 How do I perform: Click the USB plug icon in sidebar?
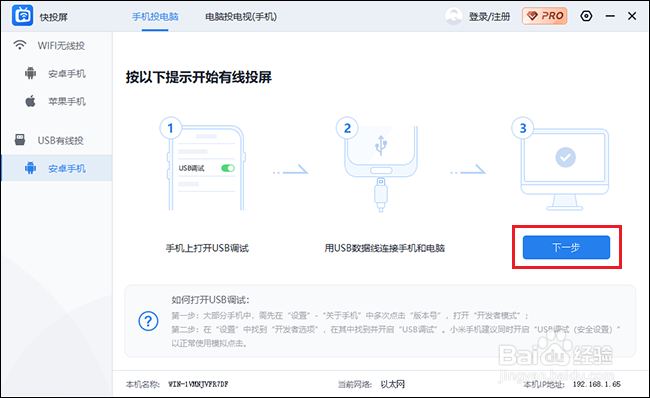pos(19,140)
